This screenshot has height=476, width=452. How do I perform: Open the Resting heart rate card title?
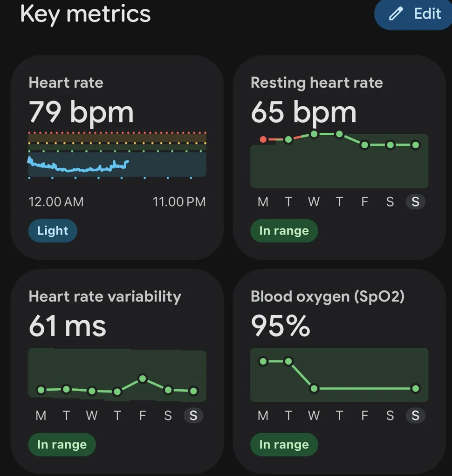317,83
